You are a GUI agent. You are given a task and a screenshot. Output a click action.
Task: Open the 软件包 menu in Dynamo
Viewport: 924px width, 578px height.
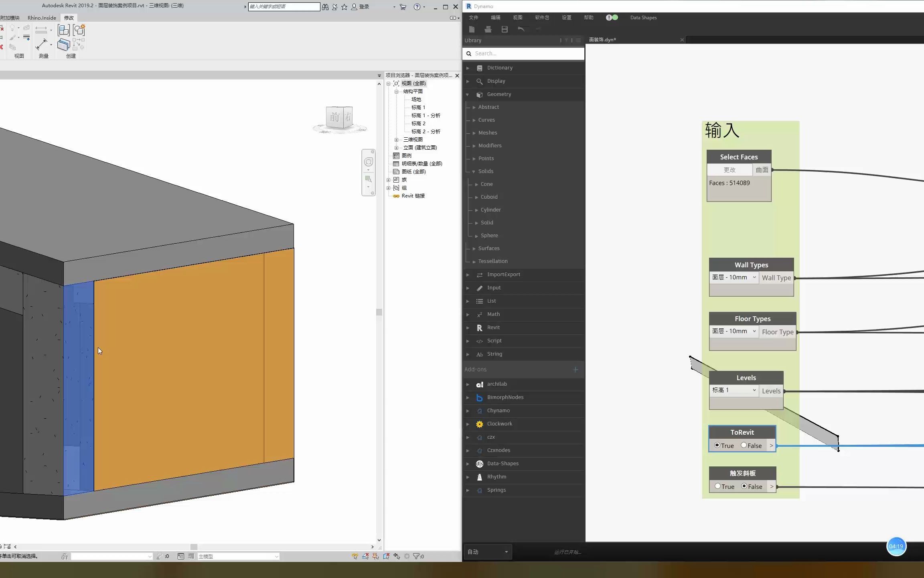(x=542, y=18)
